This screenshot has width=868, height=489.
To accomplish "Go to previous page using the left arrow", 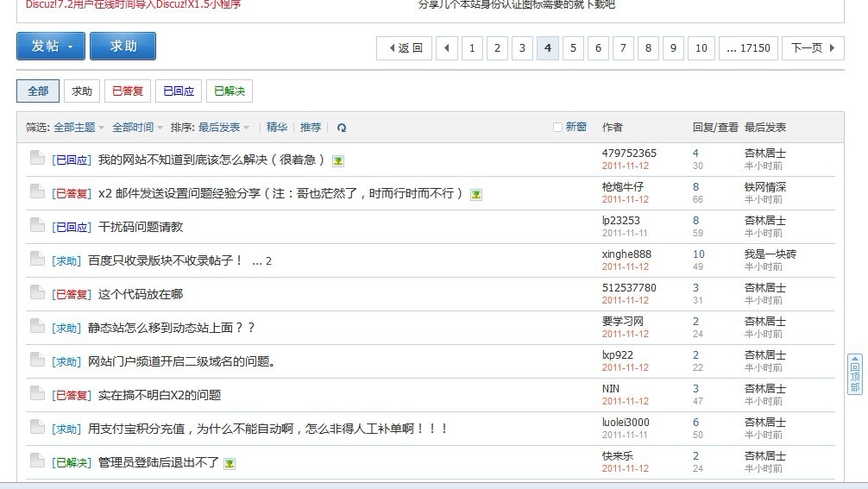I will tap(447, 48).
